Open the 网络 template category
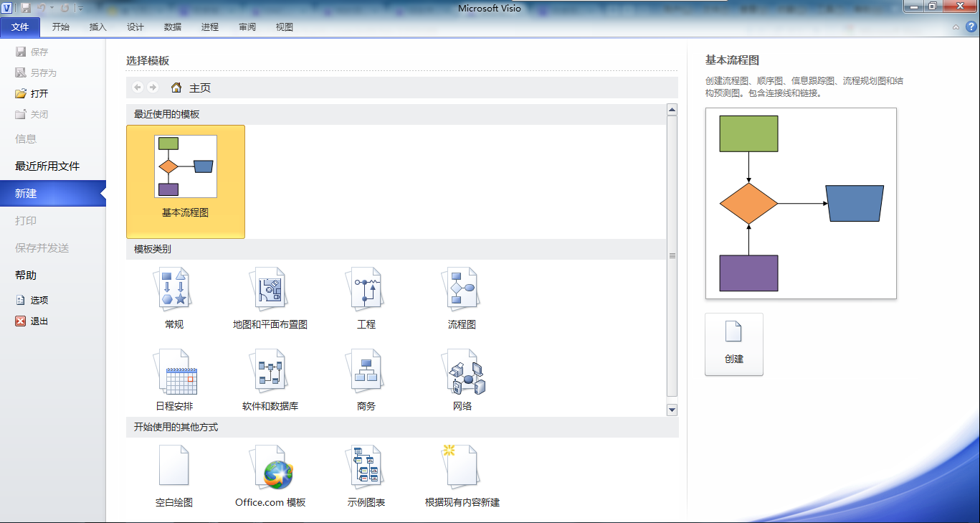Screen dimensions: 980x523 (462, 372)
